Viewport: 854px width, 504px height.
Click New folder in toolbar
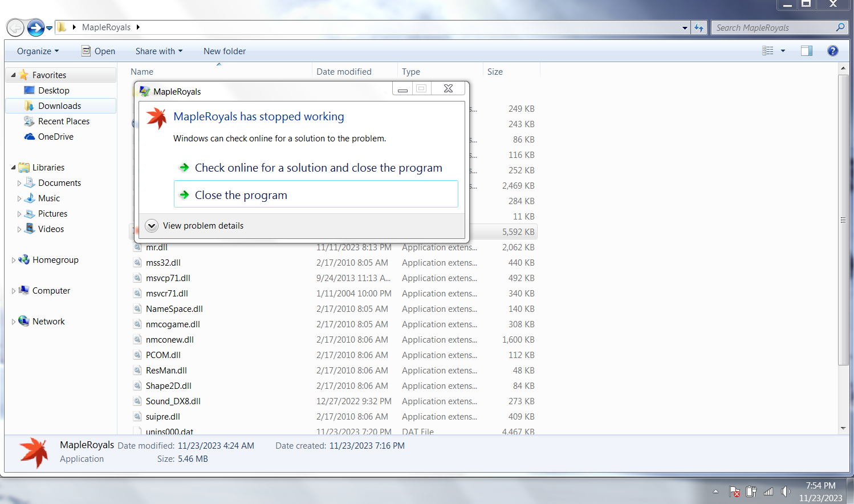click(225, 51)
